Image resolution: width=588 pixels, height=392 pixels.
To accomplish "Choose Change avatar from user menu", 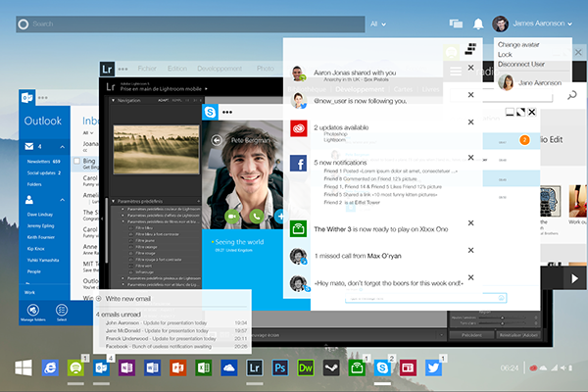I will [518, 45].
